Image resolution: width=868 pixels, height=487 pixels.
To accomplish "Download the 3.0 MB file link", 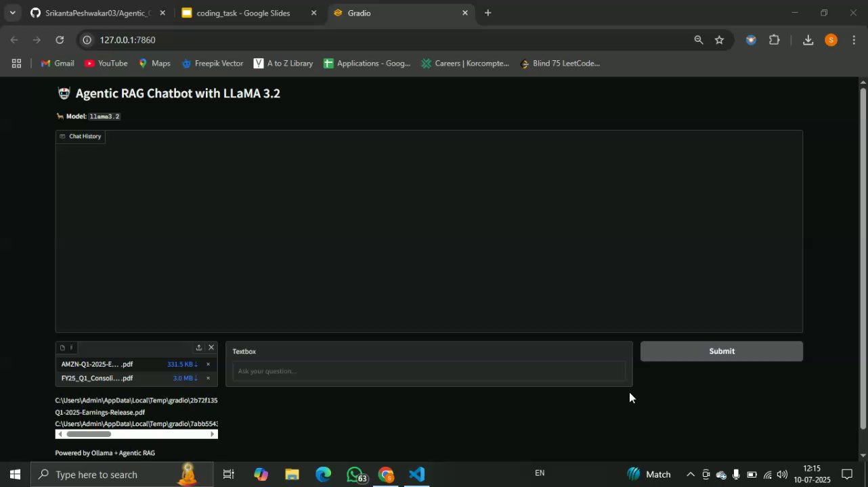I will coord(186,379).
